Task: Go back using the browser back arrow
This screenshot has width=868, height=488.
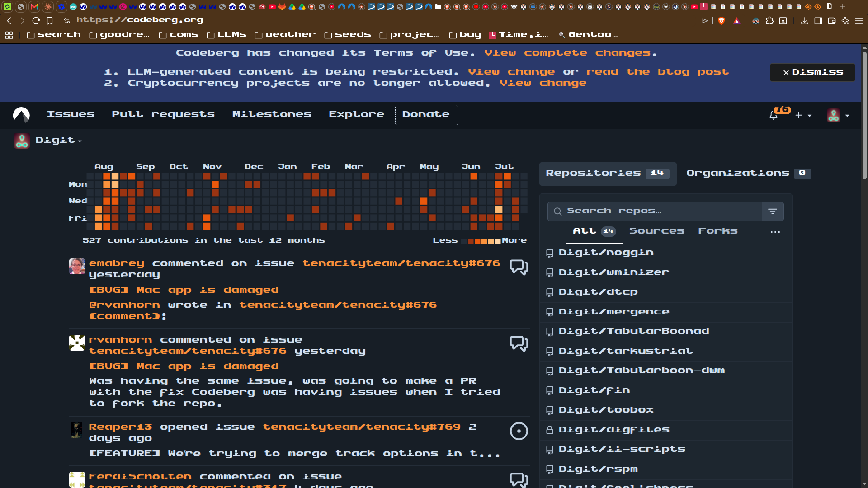Action: [x=9, y=20]
